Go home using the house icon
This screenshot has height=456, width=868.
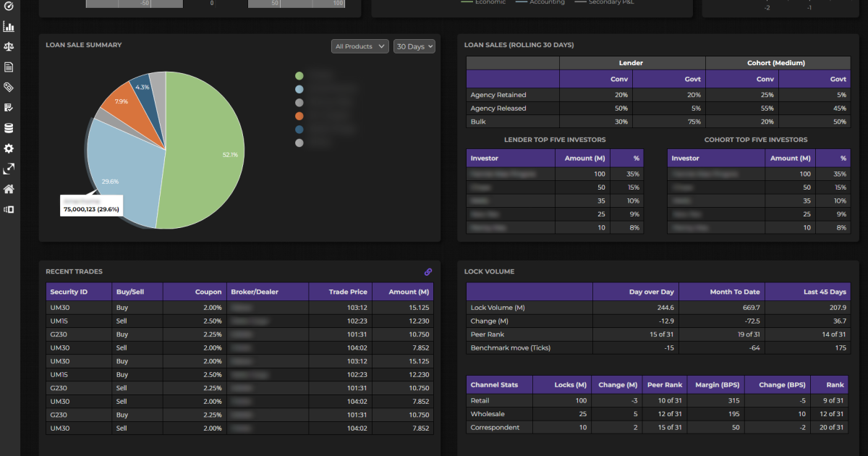[x=9, y=189]
